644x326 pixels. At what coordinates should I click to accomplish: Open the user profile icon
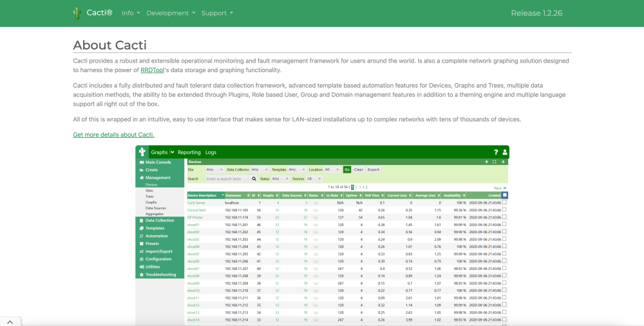(505, 152)
